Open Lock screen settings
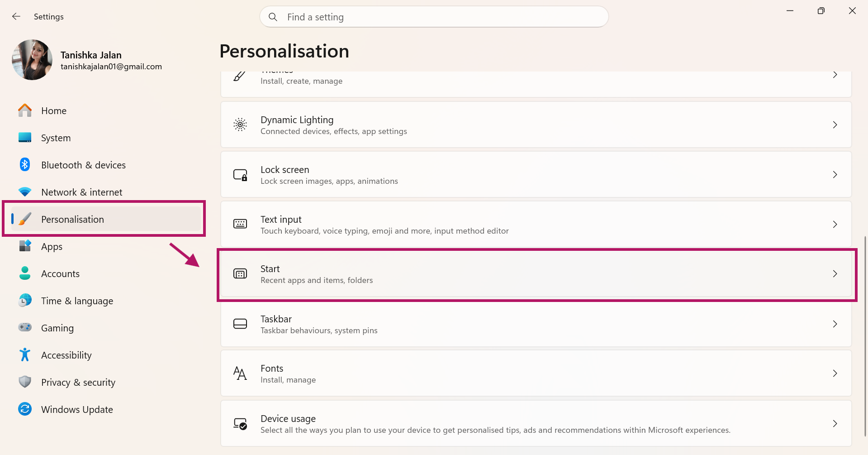Image resolution: width=868 pixels, height=455 pixels. coord(536,174)
